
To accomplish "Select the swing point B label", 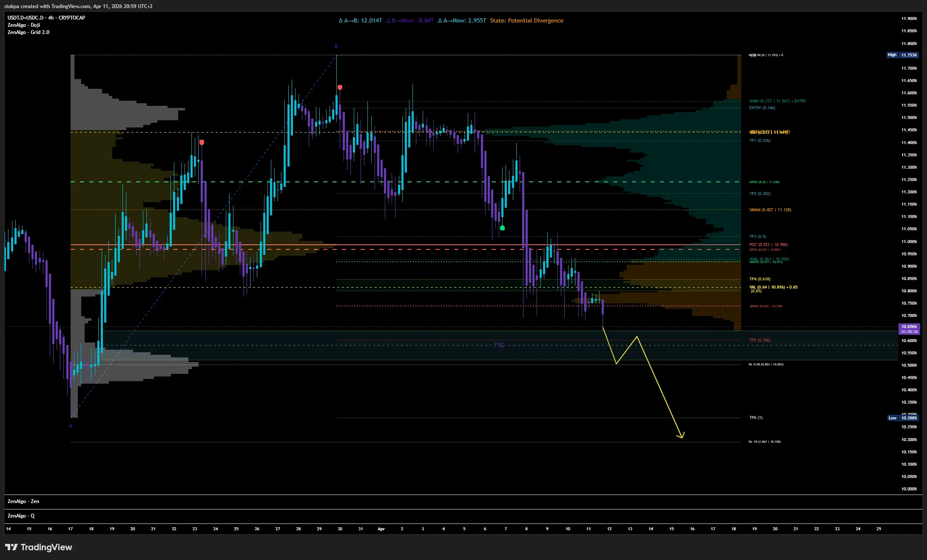I will click(x=336, y=46).
